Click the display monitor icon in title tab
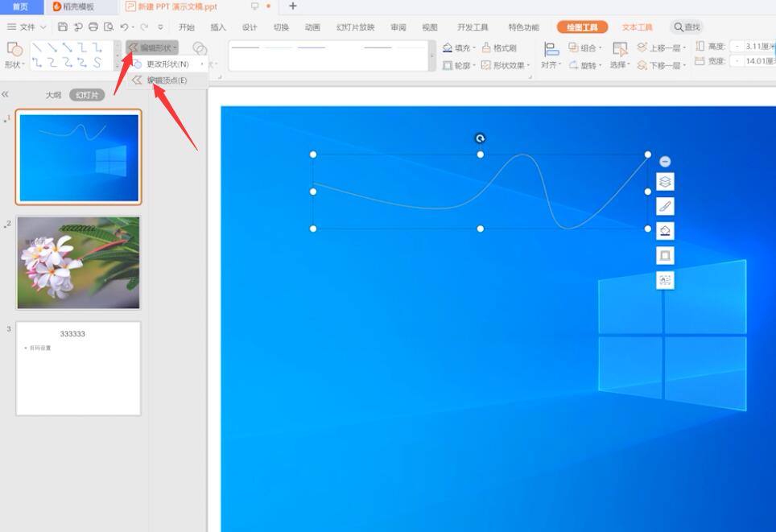 (x=255, y=6)
